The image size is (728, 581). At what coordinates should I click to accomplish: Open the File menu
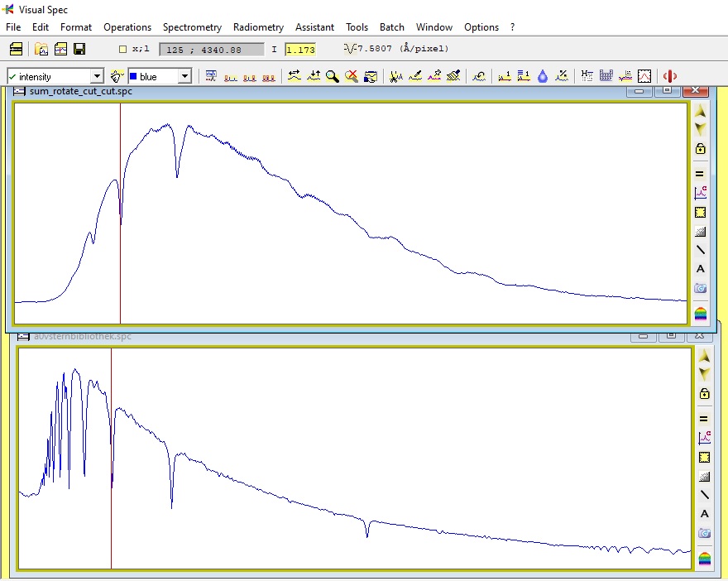[13, 27]
